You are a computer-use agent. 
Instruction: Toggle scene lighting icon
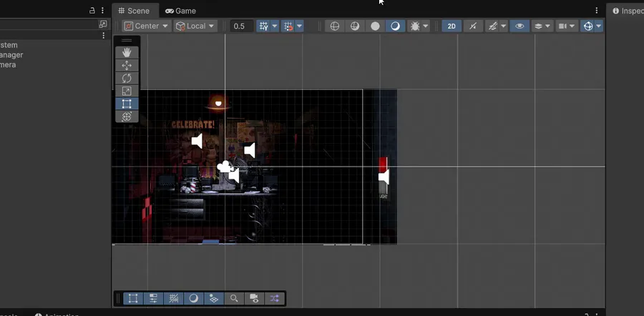pos(473,26)
